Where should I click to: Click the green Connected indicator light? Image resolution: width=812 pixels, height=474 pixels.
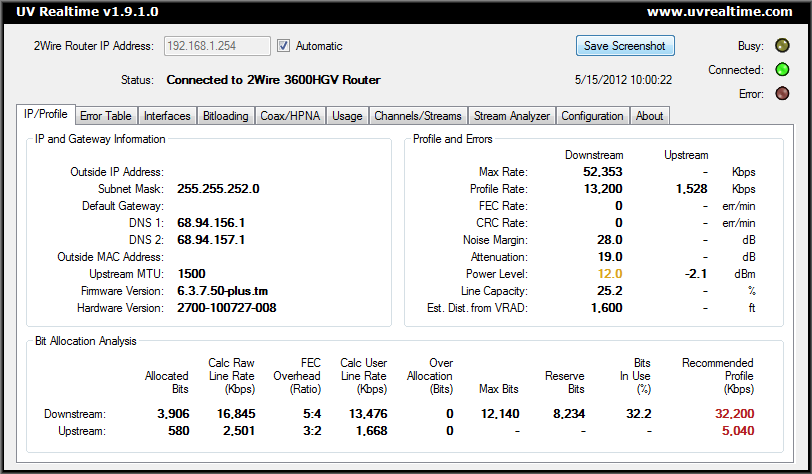(x=783, y=70)
